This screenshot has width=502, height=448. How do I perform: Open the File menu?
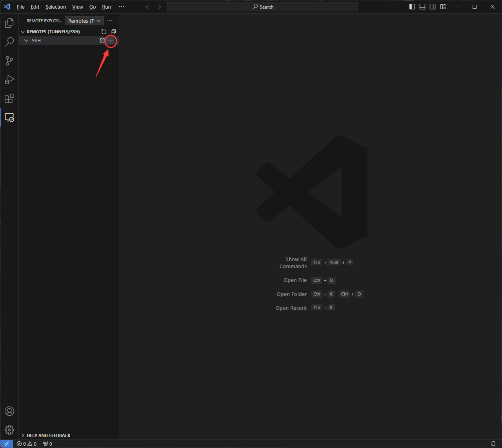pos(20,7)
